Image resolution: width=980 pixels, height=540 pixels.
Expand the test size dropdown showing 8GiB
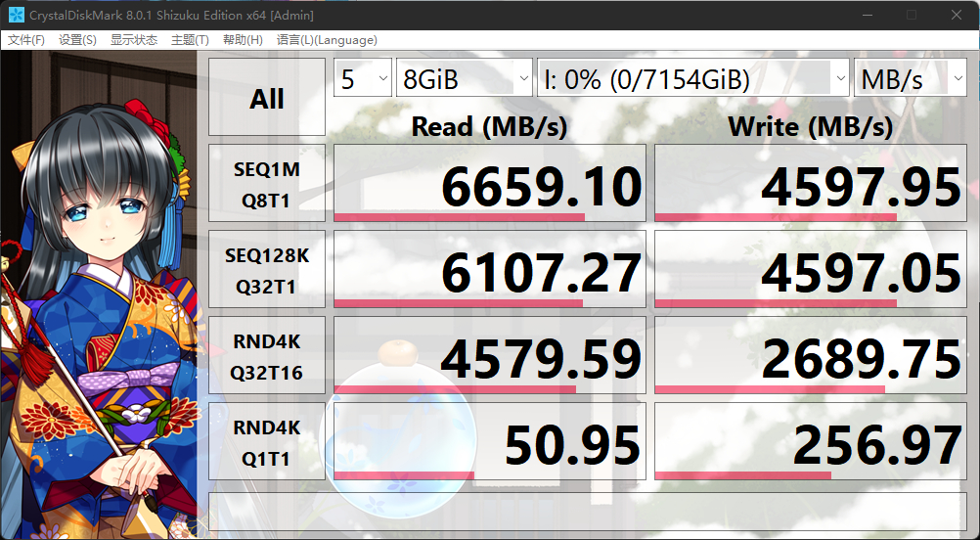click(x=465, y=78)
